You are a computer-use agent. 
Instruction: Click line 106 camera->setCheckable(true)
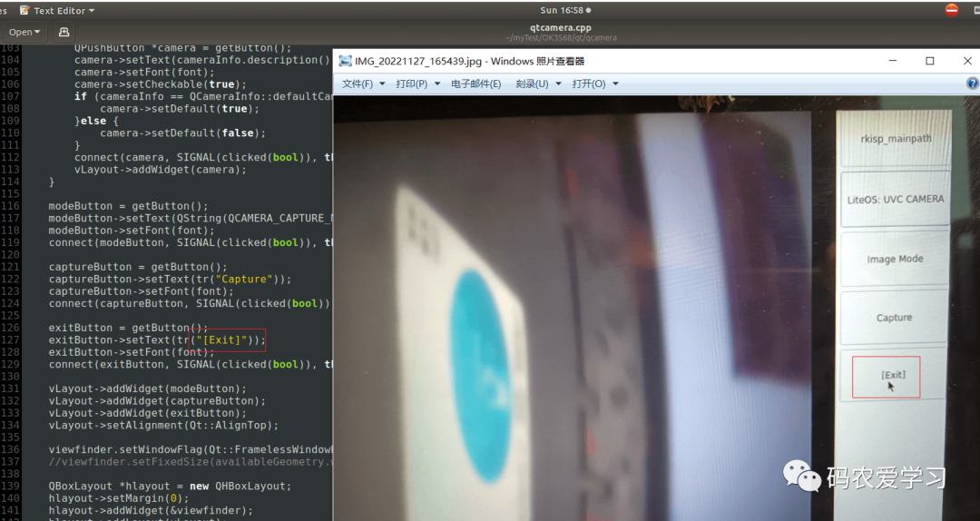pos(161,84)
